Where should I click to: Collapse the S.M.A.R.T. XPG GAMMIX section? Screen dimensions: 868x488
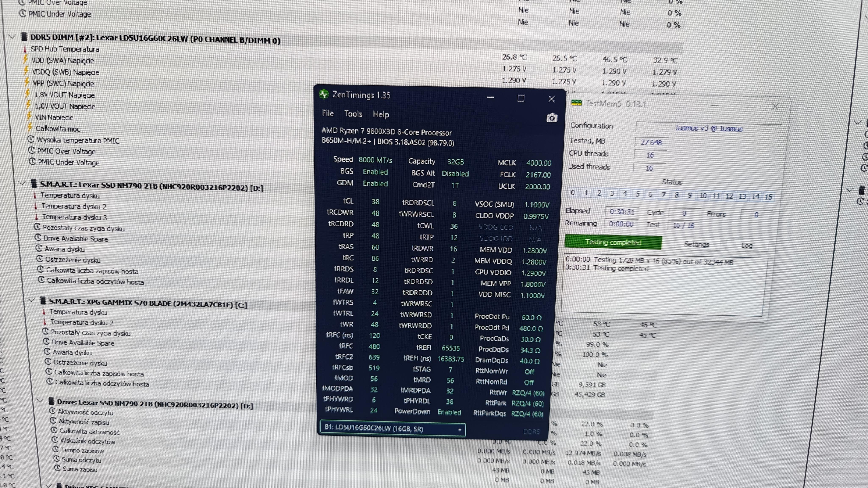click(31, 300)
